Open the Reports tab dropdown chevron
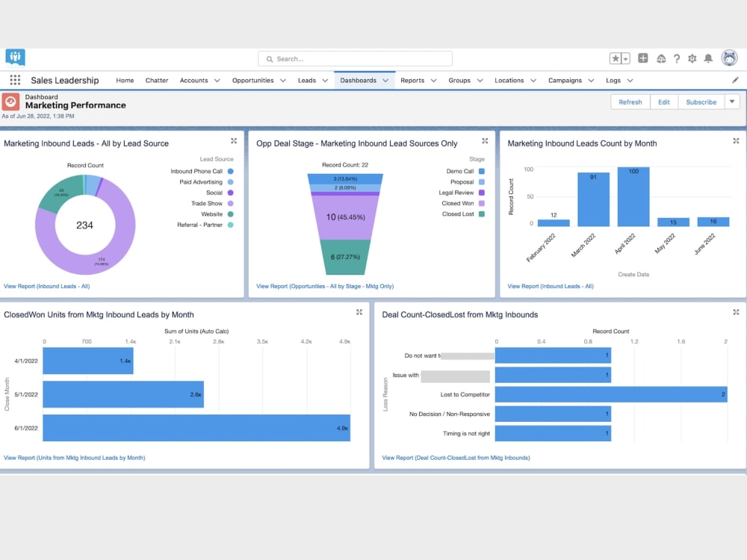Image resolution: width=747 pixels, height=560 pixels. tap(433, 80)
